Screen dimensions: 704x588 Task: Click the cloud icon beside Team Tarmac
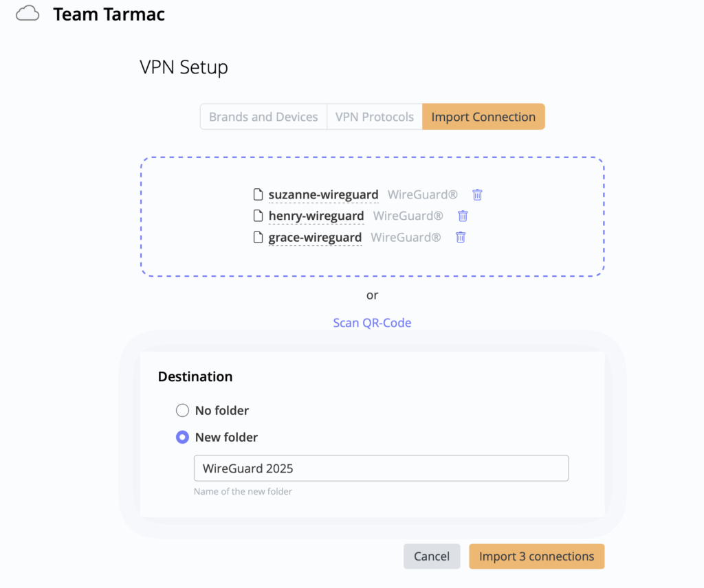point(27,13)
